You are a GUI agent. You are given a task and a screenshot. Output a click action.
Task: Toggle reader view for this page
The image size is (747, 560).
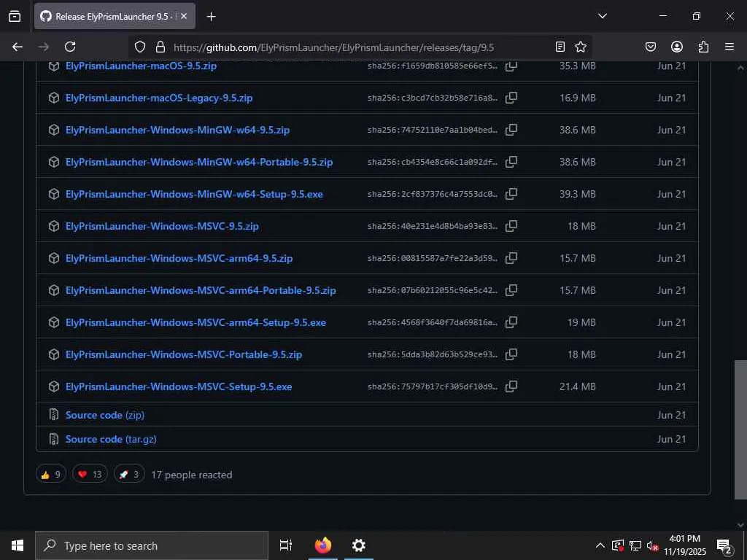coord(560,47)
